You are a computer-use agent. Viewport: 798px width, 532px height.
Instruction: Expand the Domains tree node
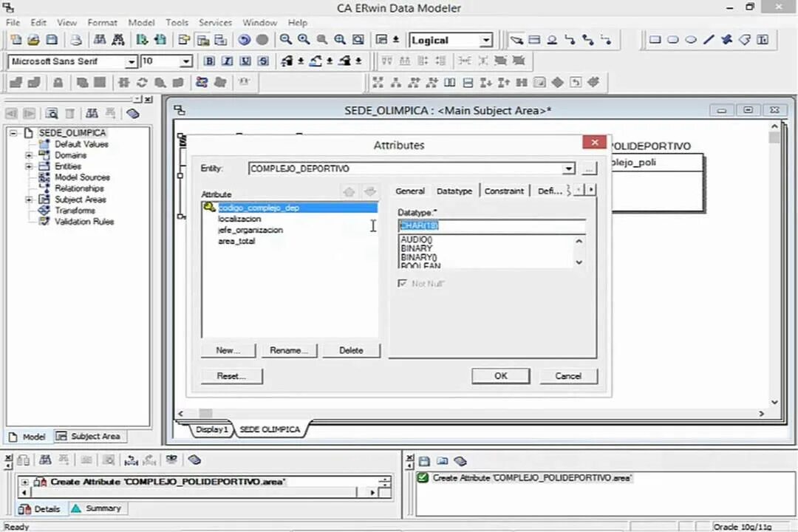tap(29, 155)
